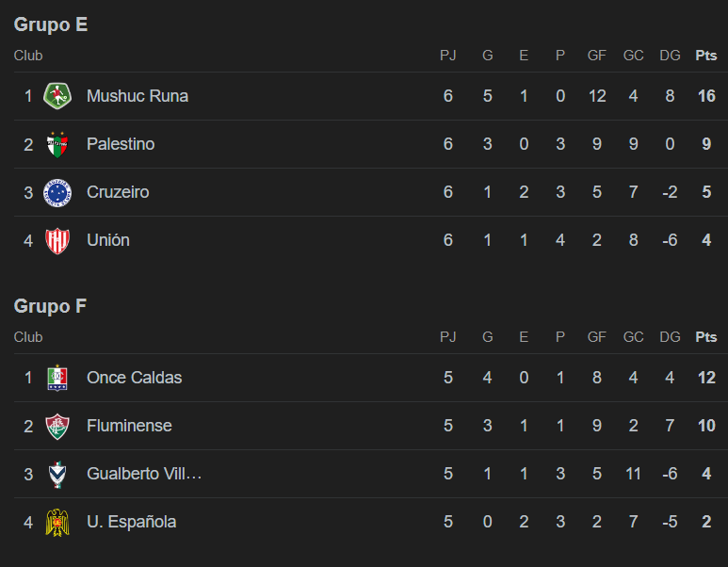Open the Fluminense team link
The image size is (728, 567).
(129, 426)
